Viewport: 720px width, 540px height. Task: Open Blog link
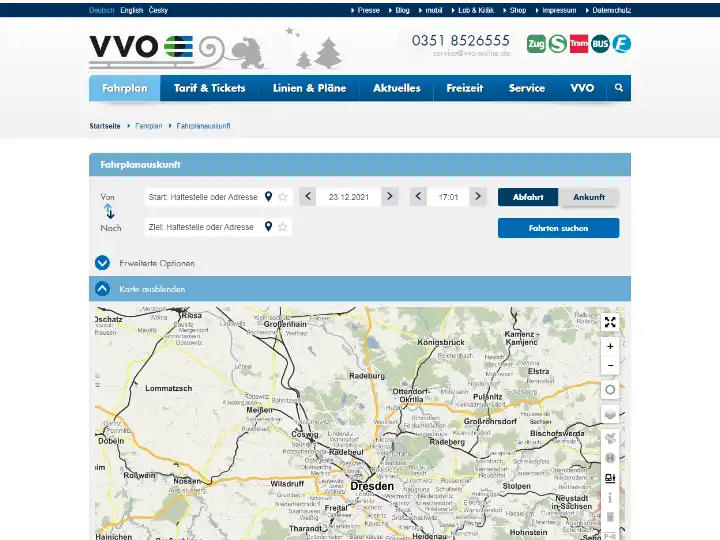pyautogui.click(x=402, y=10)
